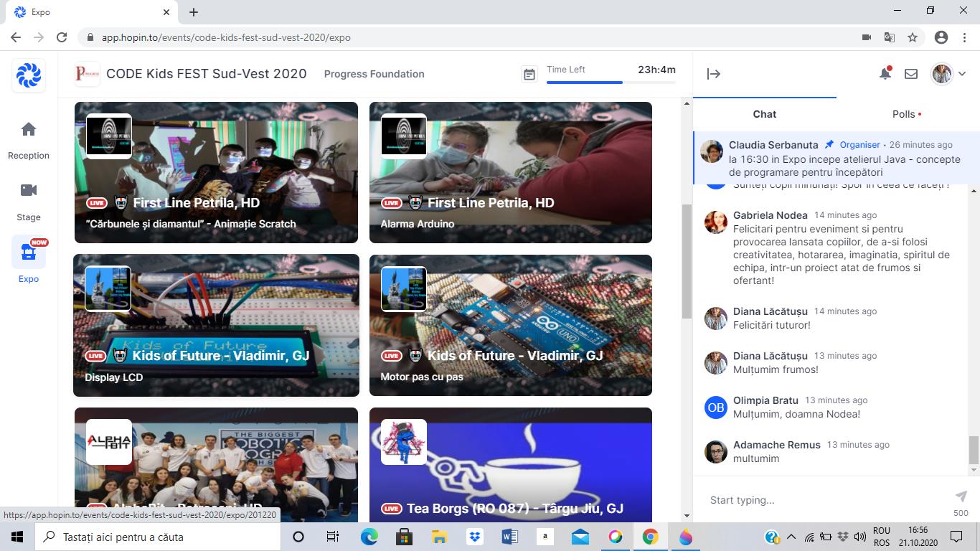The width and height of the screenshot is (980, 551).
Task: Click the send message arrow icon
Action: [961, 496]
